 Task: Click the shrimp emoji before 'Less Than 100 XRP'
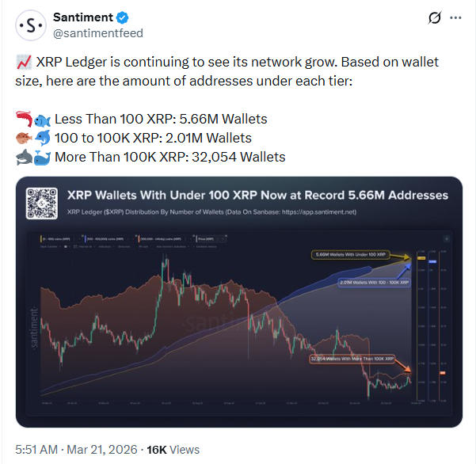[24, 119]
